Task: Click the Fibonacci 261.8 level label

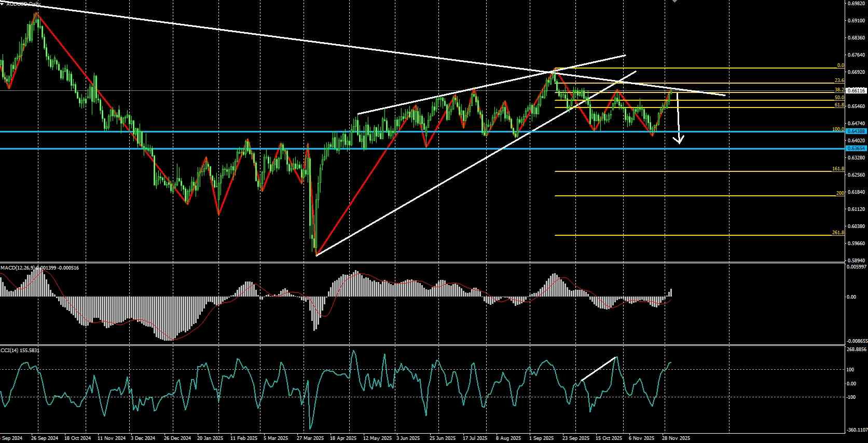Action: pyautogui.click(x=838, y=233)
